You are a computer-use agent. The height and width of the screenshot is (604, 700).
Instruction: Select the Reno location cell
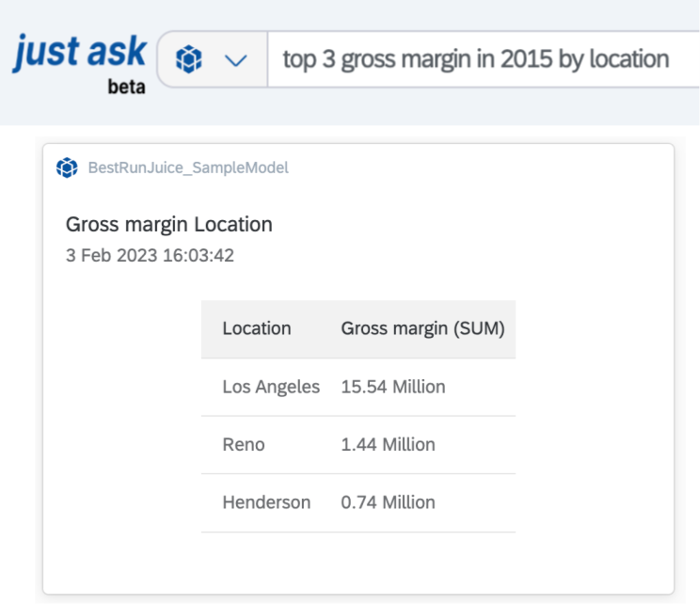[244, 445]
